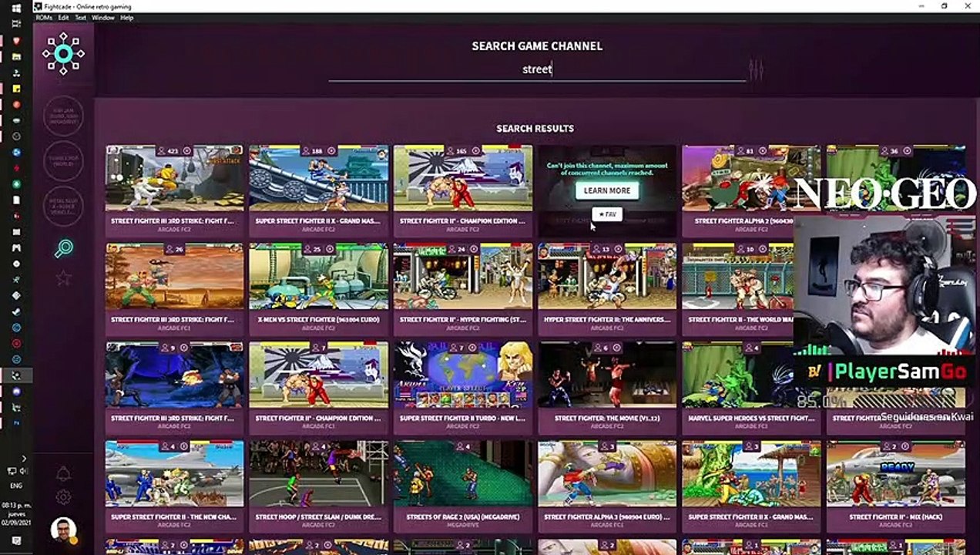The width and height of the screenshot is (980, 555).
Task: Click the LEARN MORE button
Action: coord(607,190)
